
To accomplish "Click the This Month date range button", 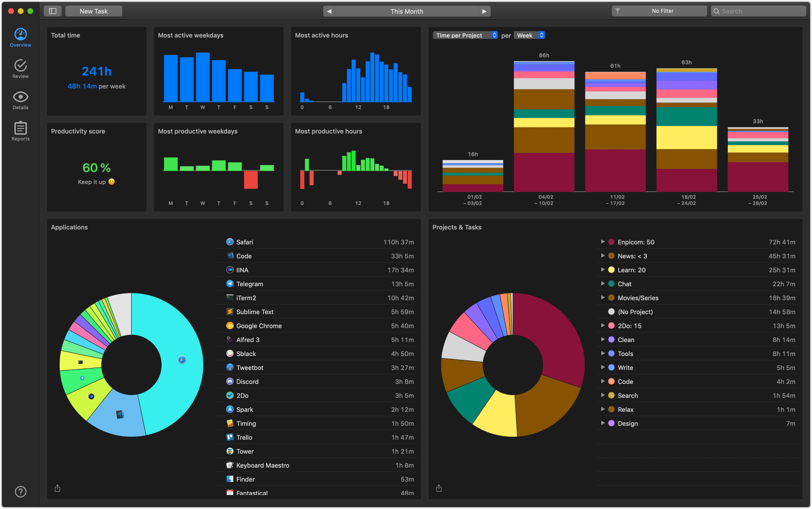I will 407,11.
